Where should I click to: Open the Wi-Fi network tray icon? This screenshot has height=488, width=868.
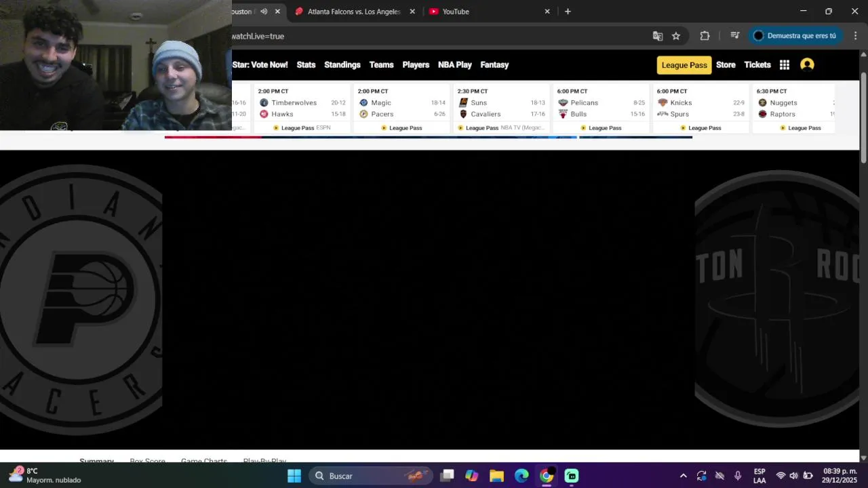781,476
